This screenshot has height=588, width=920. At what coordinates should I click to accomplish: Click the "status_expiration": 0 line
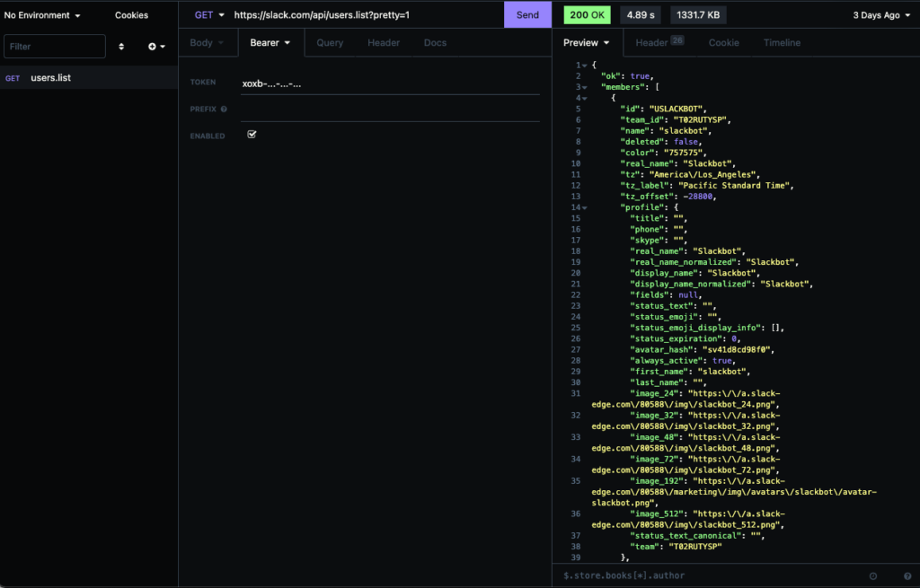(x=686, y=338)
